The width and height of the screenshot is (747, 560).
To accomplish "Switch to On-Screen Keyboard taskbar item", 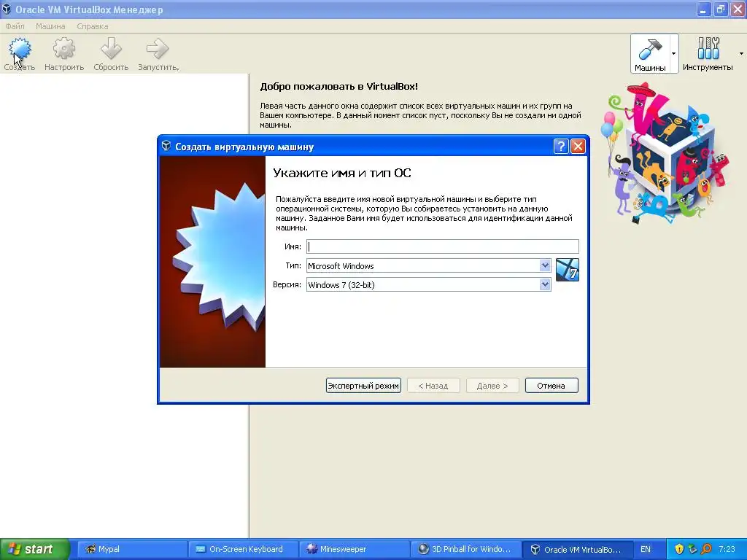I will 243,549.
